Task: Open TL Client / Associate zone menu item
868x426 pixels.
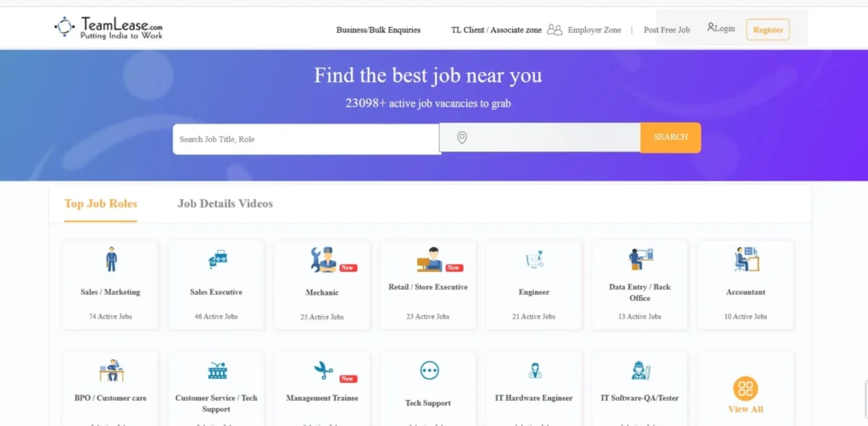Action: [x=497, y=30]
